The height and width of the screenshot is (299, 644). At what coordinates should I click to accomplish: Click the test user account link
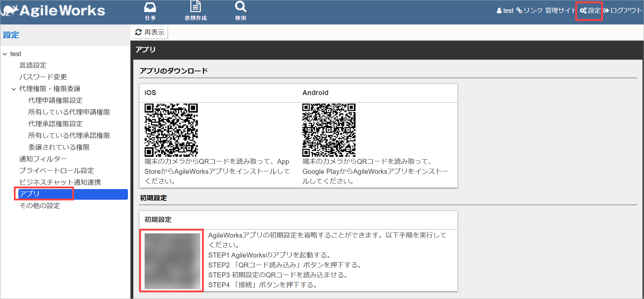coord(505,11)
